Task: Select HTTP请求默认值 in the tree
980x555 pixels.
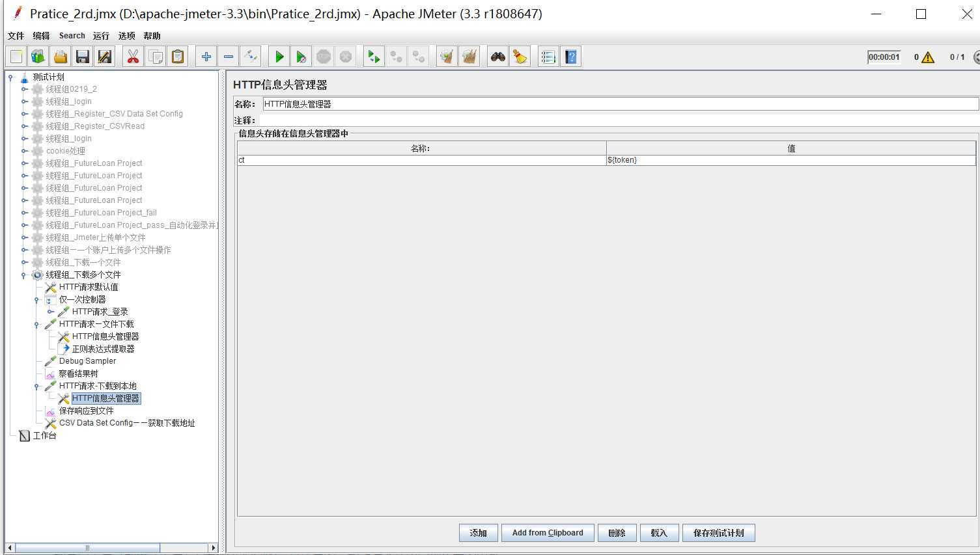Action: pyautogui.click(x=89, y=287)
